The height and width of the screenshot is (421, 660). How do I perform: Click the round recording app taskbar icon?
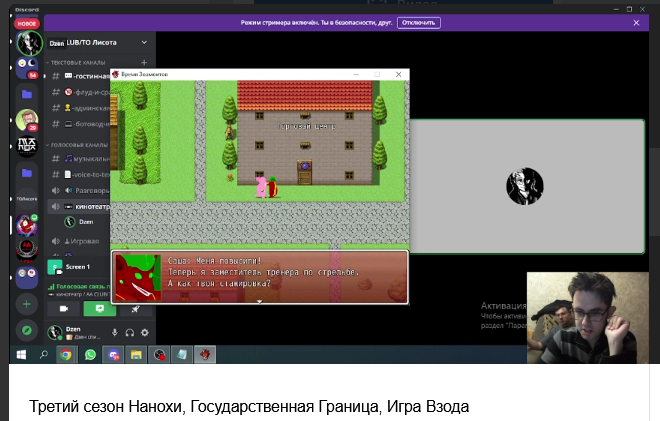(159, 355)
